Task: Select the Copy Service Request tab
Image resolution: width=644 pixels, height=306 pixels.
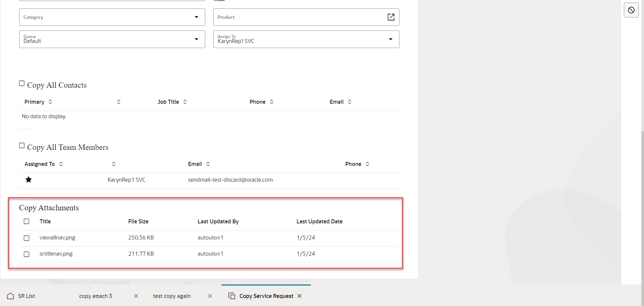Action: 266,296
